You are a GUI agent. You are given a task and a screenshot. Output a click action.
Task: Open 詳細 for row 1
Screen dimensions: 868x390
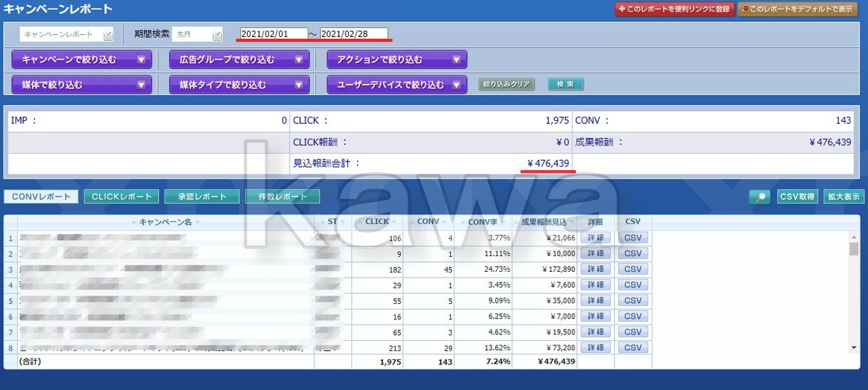click(x=596, y=238)
